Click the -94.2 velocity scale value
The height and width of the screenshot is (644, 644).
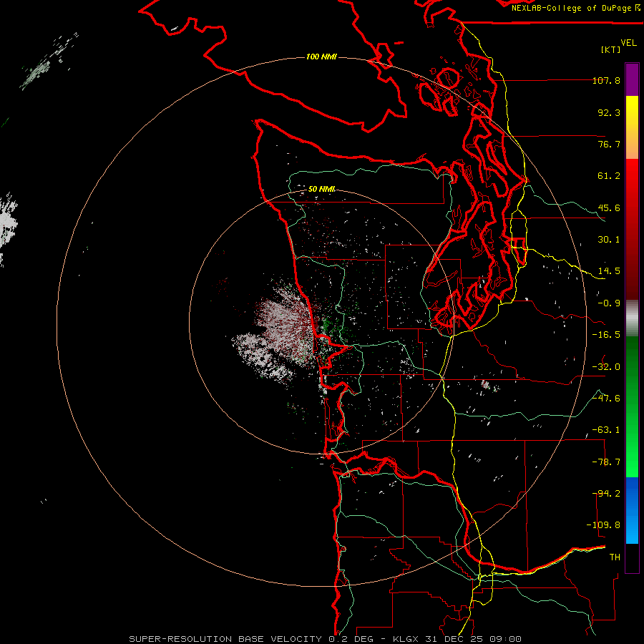(606, 494)
